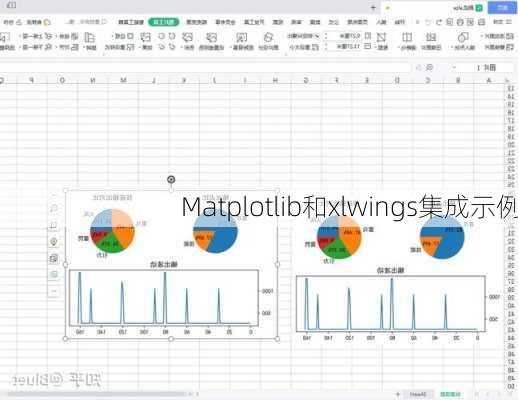Image resolution: width=518 pixels, height=400 pixels.
Task: Click the Send Backward button
Action: [x=36, y=47]
